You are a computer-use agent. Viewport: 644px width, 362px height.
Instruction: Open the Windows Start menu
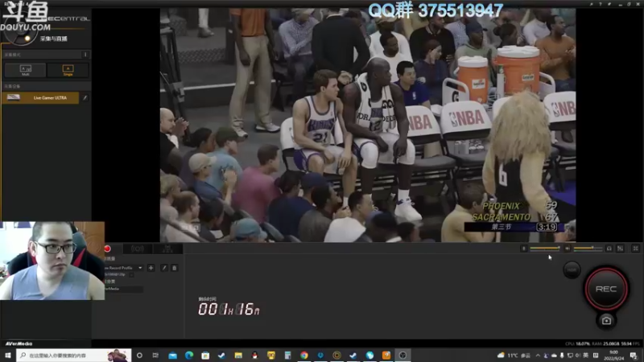[x=7, y=356]
